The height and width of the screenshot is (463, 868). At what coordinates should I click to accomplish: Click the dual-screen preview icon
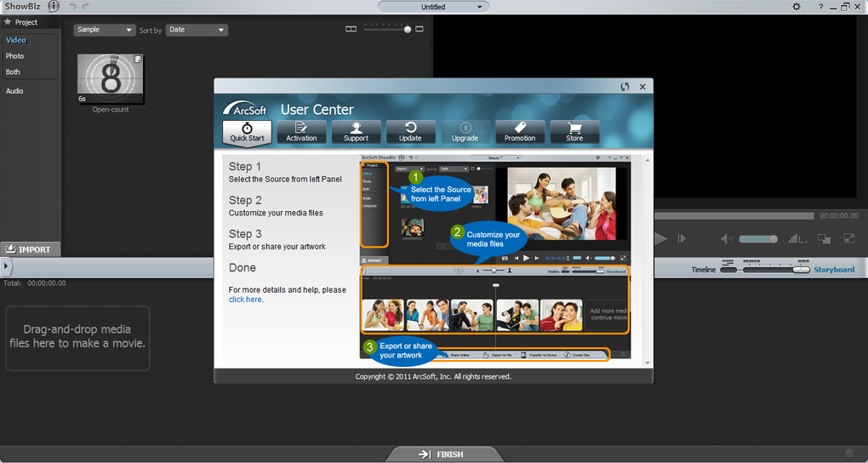[x=825, y=238]
